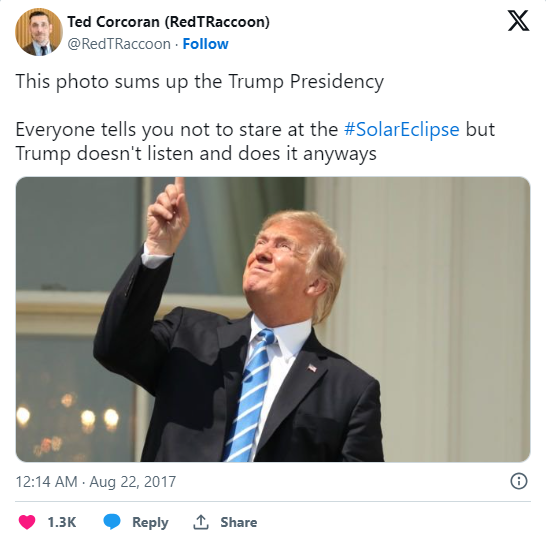The image size is (546, 537).
Task: Click the X logo icon
Action: tap(518, 21)
